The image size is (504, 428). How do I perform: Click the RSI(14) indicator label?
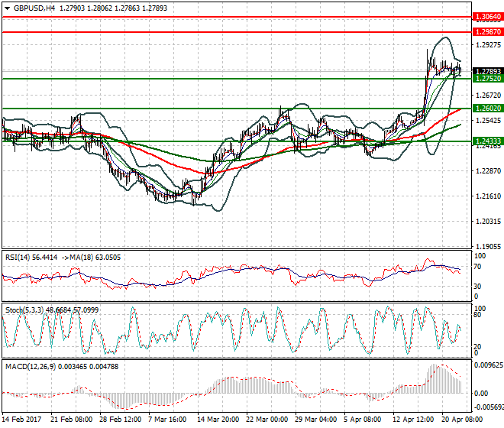18,258
